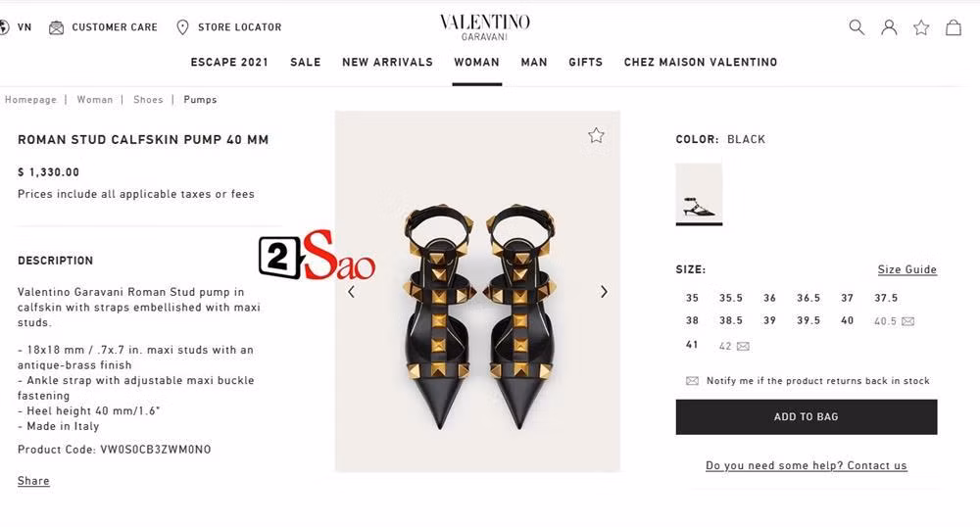Open the account profile icon
This screenshot has height=527, width=980.
(889, 27)
